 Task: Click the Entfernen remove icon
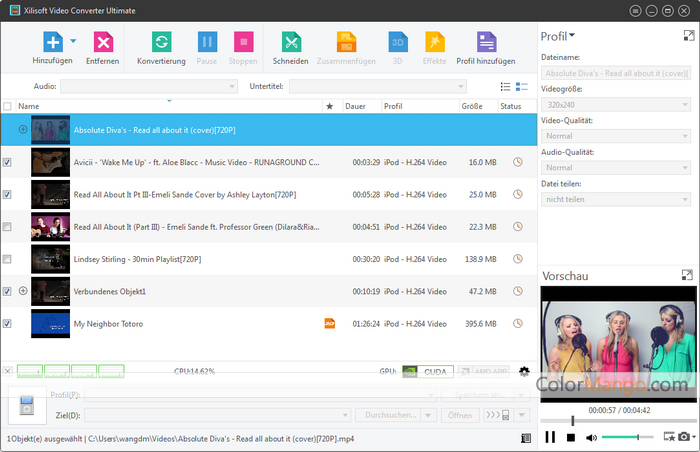pos(103,42)
